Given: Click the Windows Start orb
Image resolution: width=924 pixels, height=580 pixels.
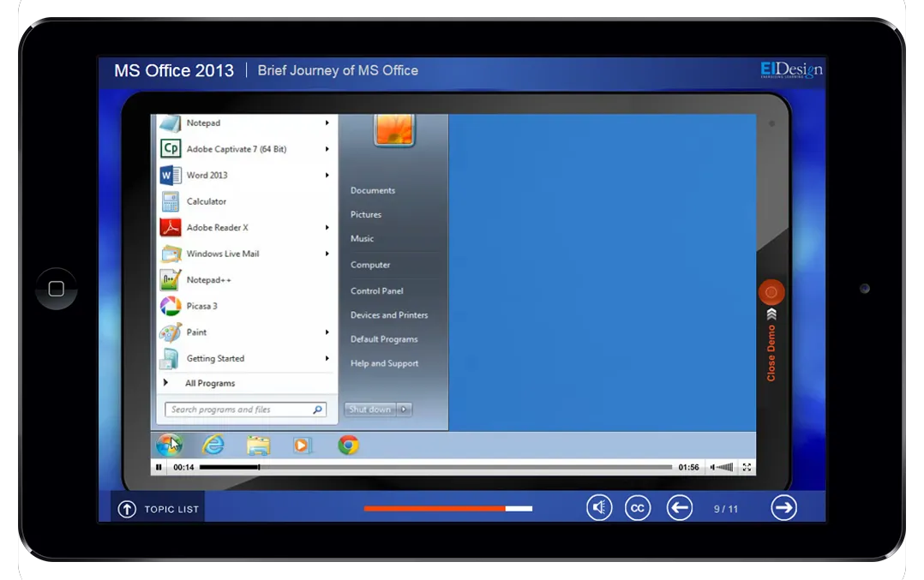Looking at the screenshot, I should (x=167, y=445).
